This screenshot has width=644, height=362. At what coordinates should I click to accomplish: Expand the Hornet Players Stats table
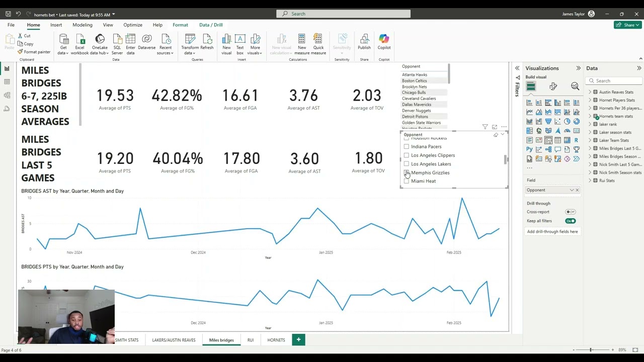coord(590,100)
